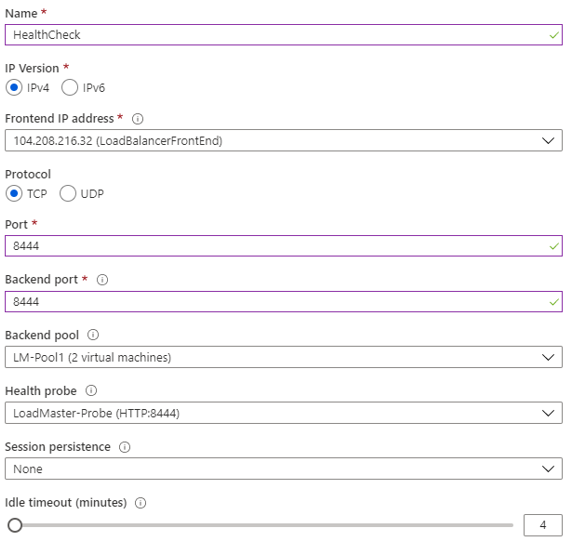Expand the Frontend IP address dropdown
Viewport: 571px width, 539px height.
point(284,141)
